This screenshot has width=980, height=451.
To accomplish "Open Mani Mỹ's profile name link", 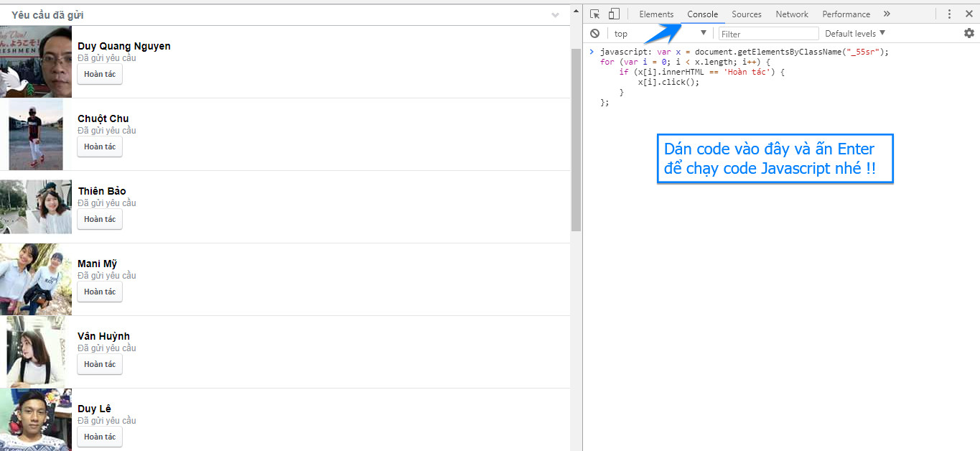I will pyautogui.click(x=98, y=264).
